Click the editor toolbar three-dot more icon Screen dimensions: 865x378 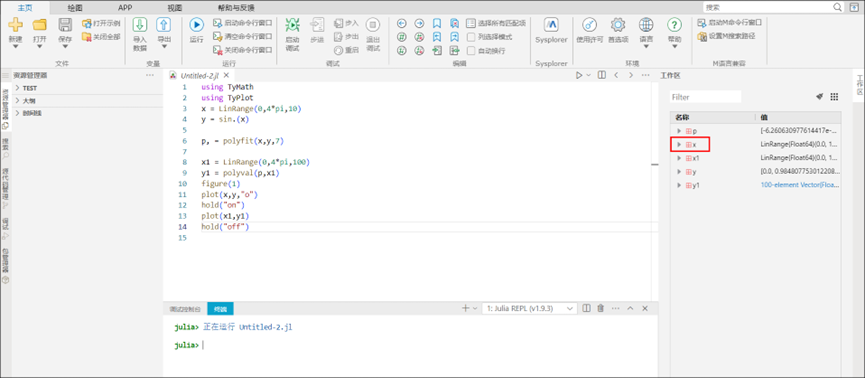pyautogui.click(x=645, y=76)
